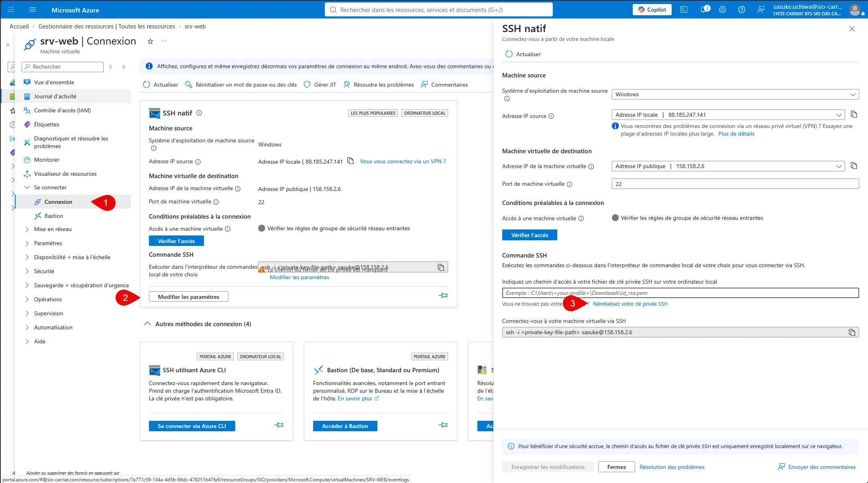Open the portal hamburger menu
Image resolution: width=868 pixels, height=483 pixels.
tap(33, 10)
